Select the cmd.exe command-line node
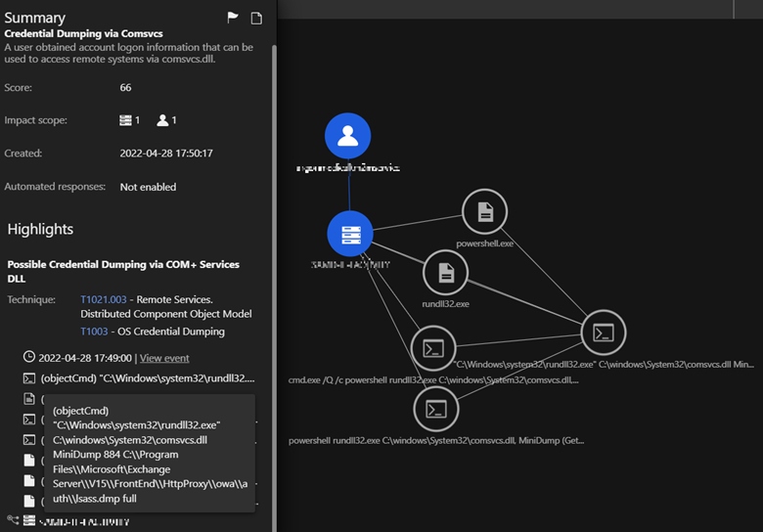 pyautogui.click(x=433, y=348)
